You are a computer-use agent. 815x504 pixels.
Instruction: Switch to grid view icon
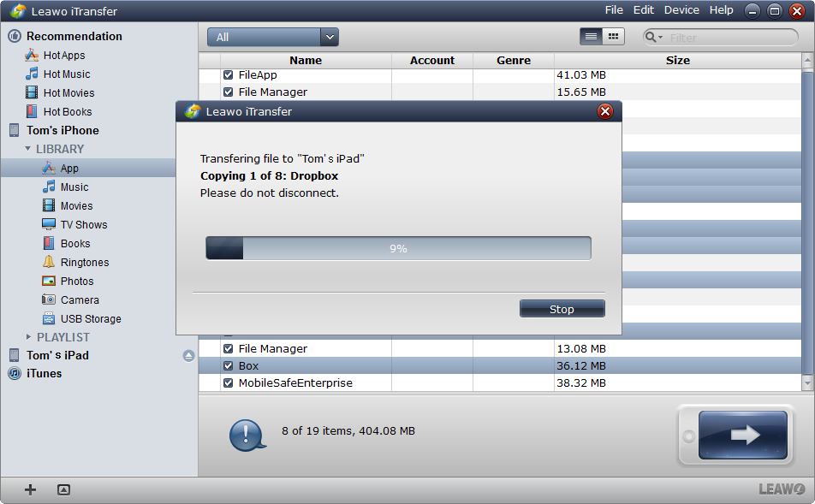613,37
